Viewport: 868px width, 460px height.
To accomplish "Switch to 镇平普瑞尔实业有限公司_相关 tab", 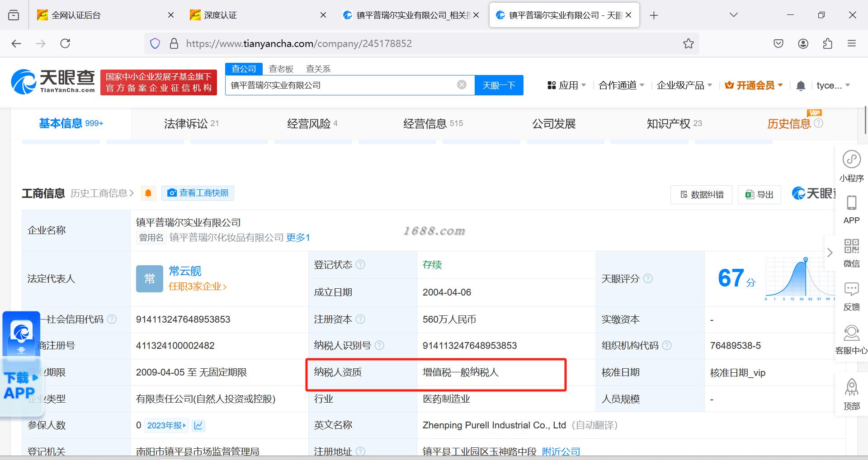I will (406, 15).
